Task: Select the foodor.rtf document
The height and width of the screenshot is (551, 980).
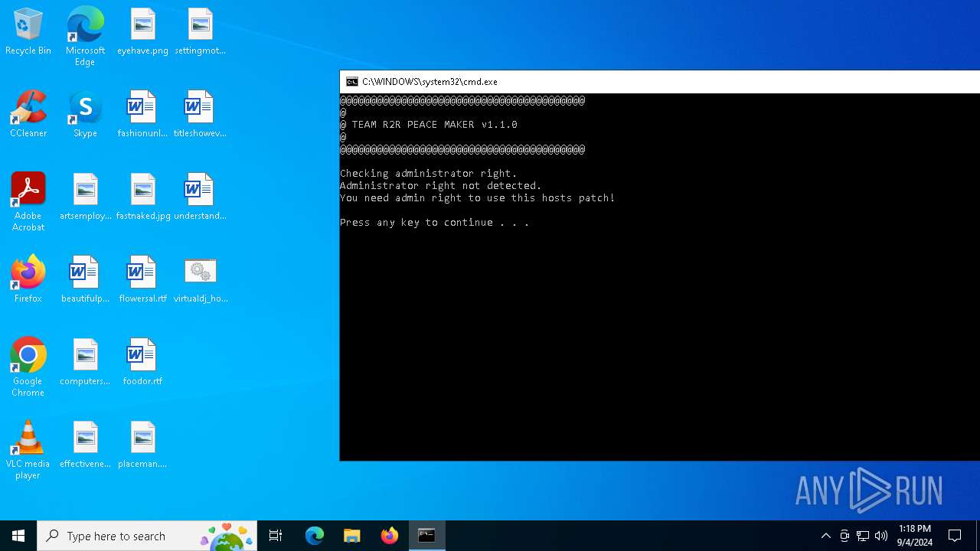Action: coord(142,362)
